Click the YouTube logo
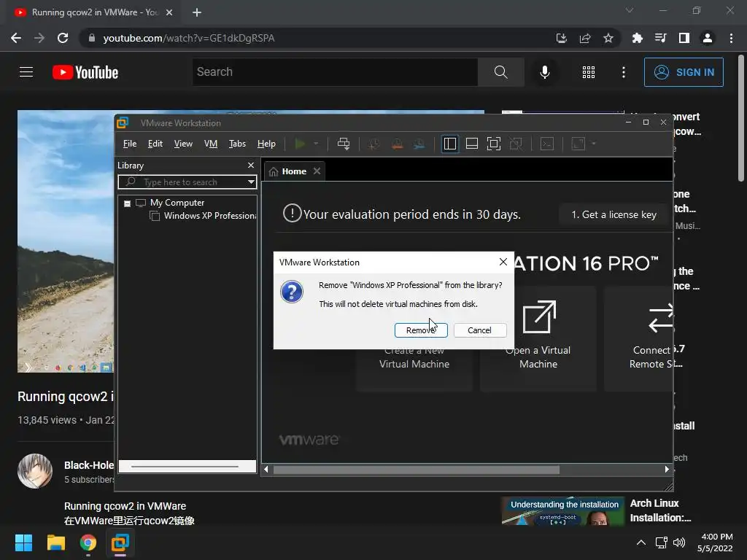This screenshot has width=747, height=560. (x=85, y=72)
